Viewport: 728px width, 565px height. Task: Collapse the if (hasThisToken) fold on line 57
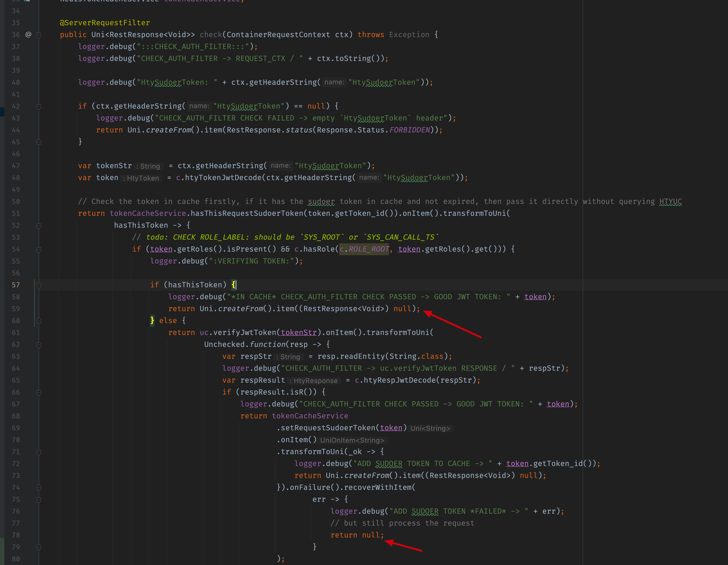click(39, 285)
